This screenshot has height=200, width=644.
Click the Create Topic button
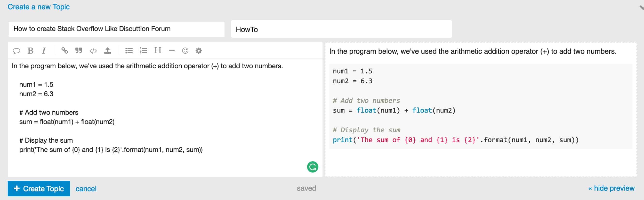pyautogui.click(x=39, y=189)
